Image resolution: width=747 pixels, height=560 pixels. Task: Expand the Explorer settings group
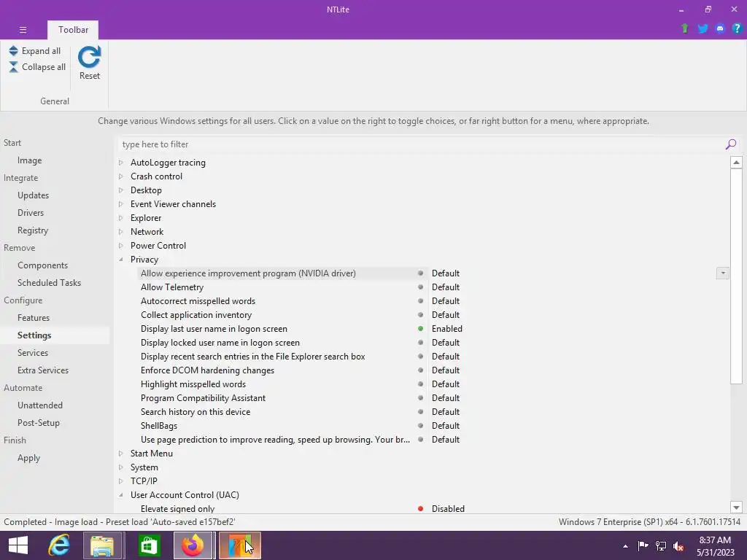click(x=121, y=217)
